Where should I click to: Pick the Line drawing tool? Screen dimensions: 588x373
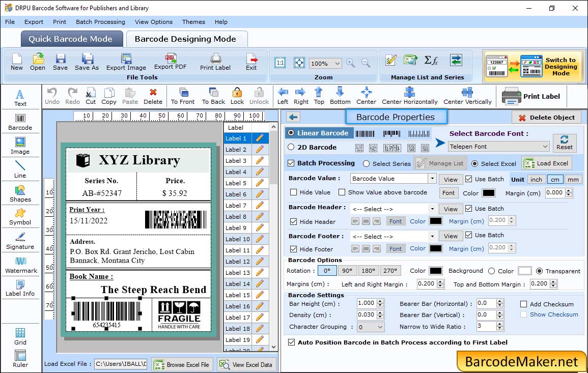coord(20,170)
